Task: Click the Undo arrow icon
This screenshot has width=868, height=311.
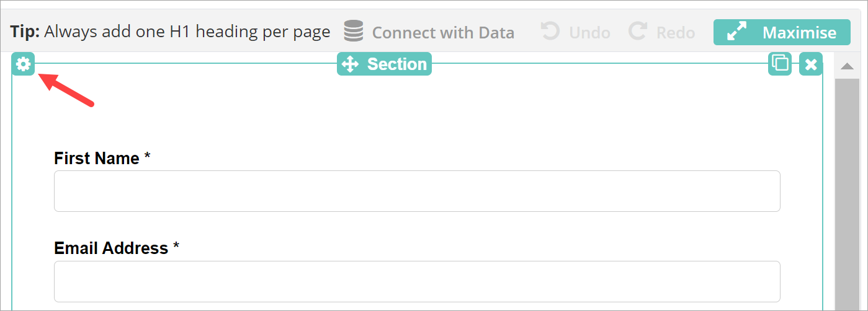Action: click(x=550, y=32)
